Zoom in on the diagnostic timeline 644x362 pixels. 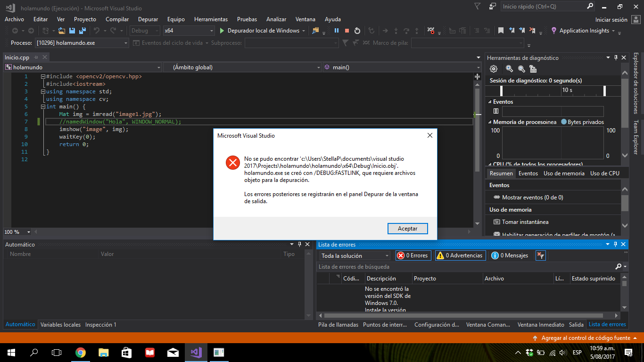(x=509, y=69)
